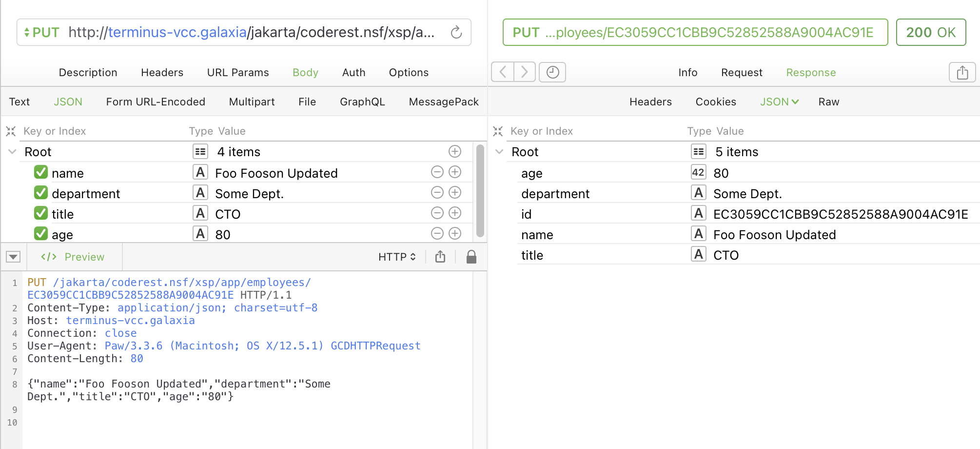Select the Raw response tab
The width and height of the screenshot is (980, 449).
[x=828, y=102]
